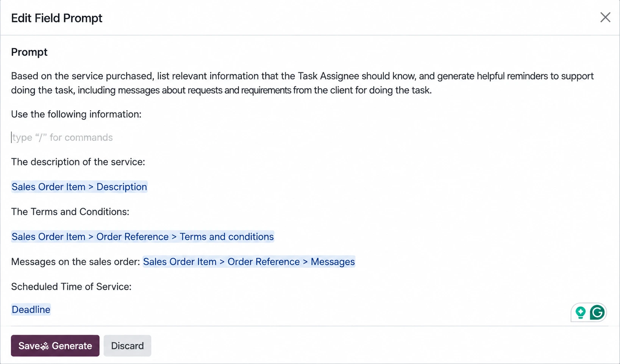620x364 pixels.
Task: Select the Order Reference > Messages field chip
Action: pyautogui.click(x=249, y=262)
